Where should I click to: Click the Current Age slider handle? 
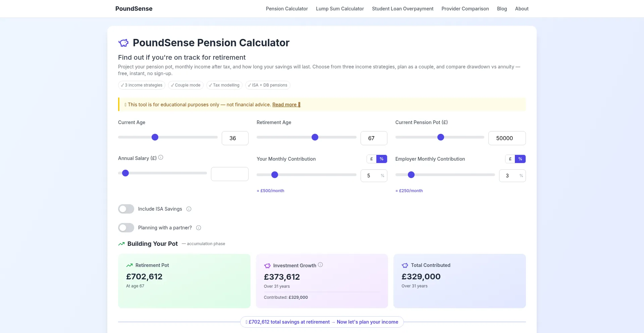coord(155,137)
